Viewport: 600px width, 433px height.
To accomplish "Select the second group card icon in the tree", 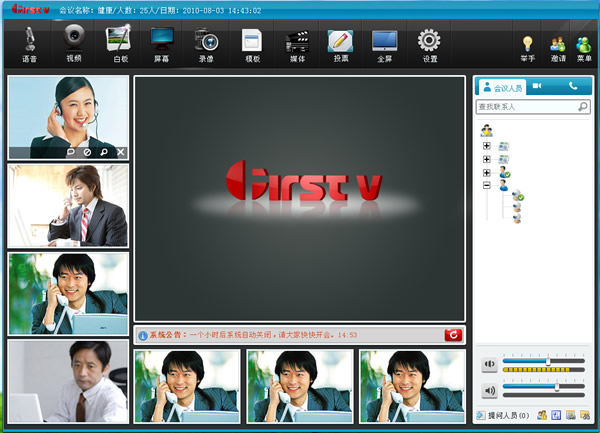I will [x=504, y=159].
